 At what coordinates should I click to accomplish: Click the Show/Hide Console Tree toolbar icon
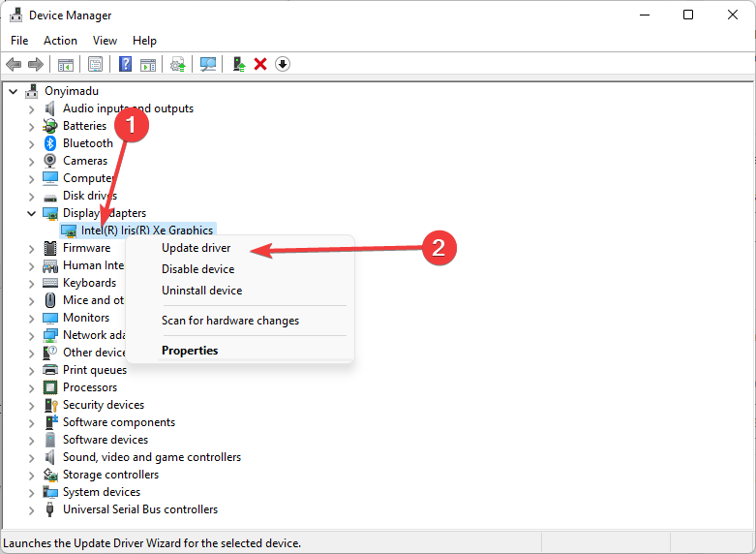pos(66,64)
